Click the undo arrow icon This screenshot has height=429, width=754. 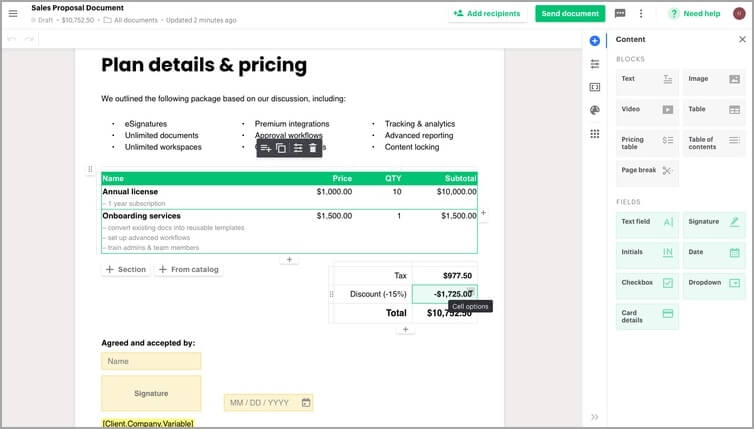pyautogui.click(x=12, y=39)
